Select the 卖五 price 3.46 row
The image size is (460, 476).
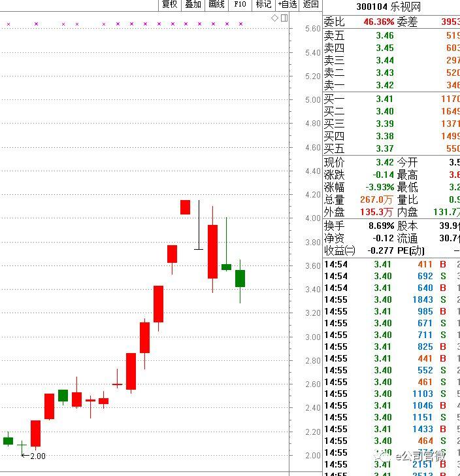[391, 35]
